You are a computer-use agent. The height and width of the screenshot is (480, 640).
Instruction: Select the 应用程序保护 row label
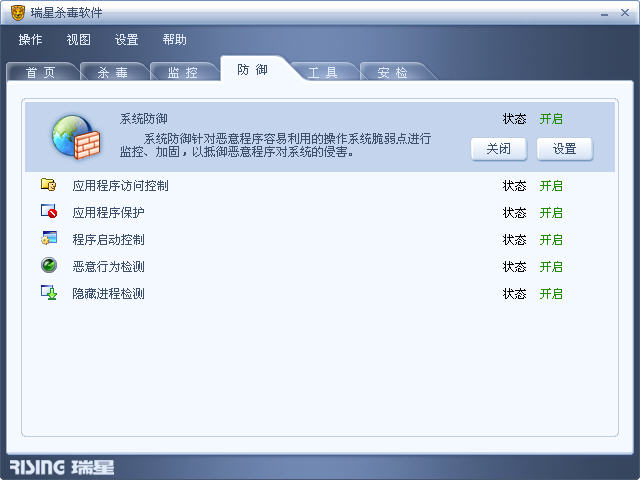click(x=108, y=213)
